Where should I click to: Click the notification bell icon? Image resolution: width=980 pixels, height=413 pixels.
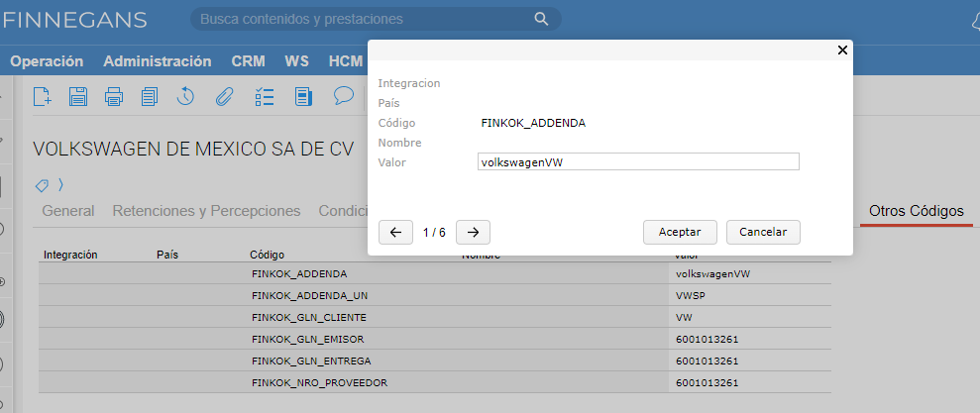[976, 22]
